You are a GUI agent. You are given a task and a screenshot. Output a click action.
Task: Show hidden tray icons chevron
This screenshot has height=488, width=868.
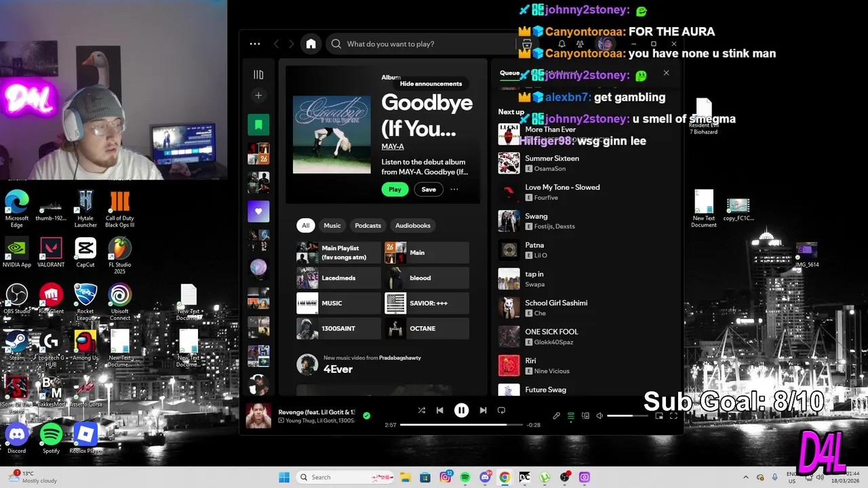[x=746, y=477]
